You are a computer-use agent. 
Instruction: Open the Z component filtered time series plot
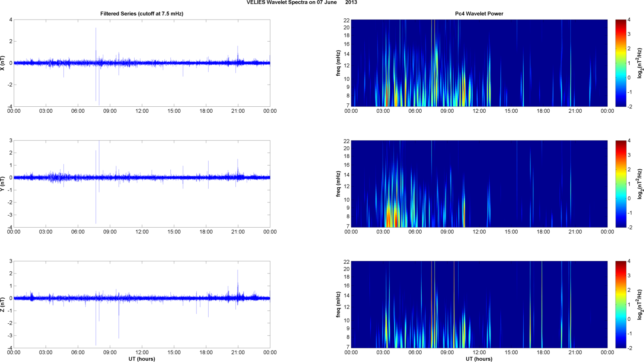point(142,305)
